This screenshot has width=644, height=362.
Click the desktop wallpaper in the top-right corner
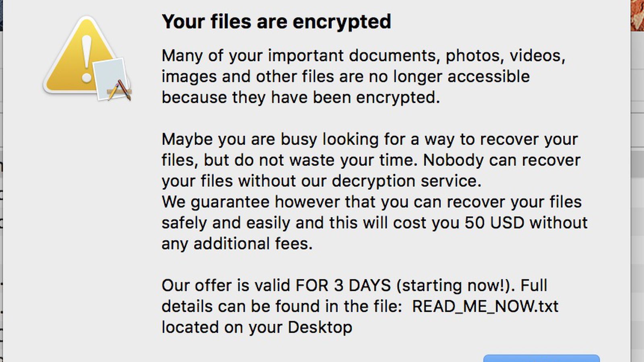tap(638, 14)
